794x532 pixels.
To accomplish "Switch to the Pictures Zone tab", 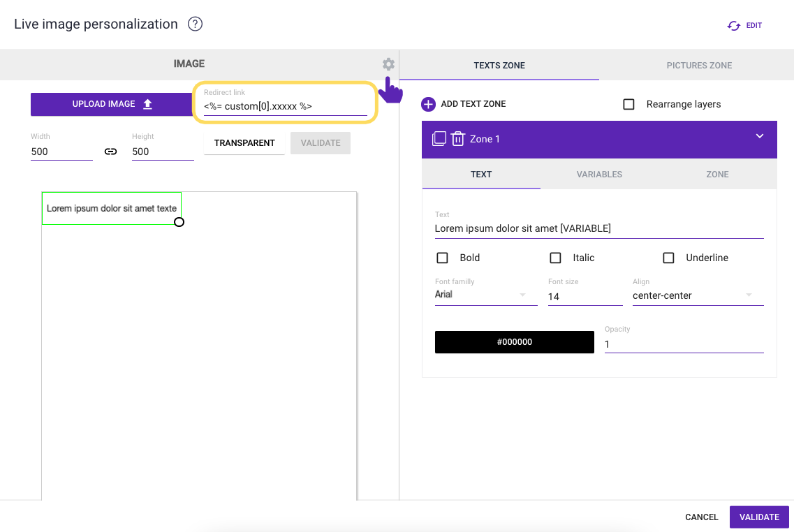I will (699, 66).
